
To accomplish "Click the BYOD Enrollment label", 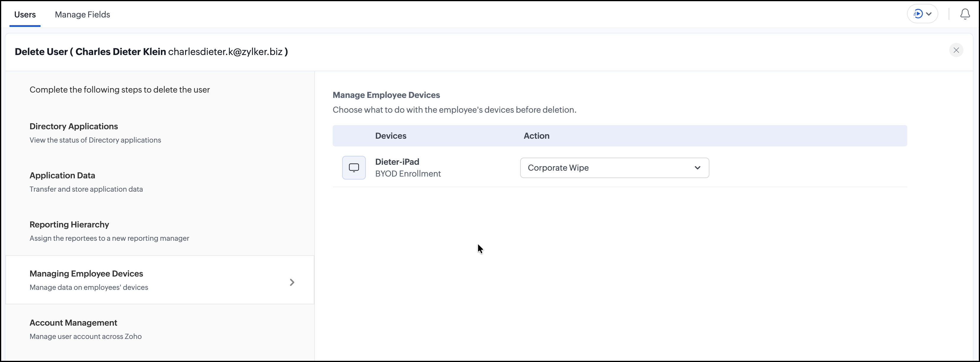I will (408, 174).
